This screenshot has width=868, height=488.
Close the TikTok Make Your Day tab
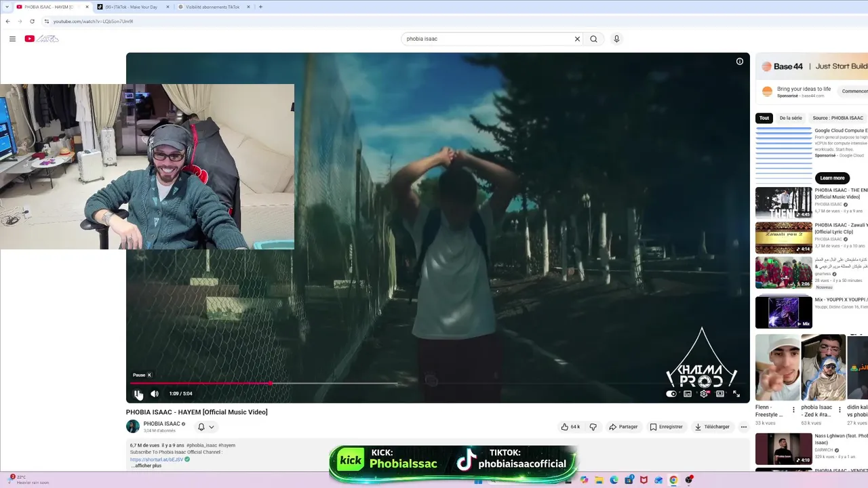(167, 7)
